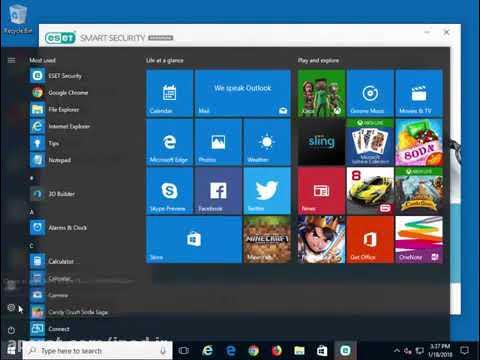
Task: Launch the Sling tile
Action: pos(321,142)
